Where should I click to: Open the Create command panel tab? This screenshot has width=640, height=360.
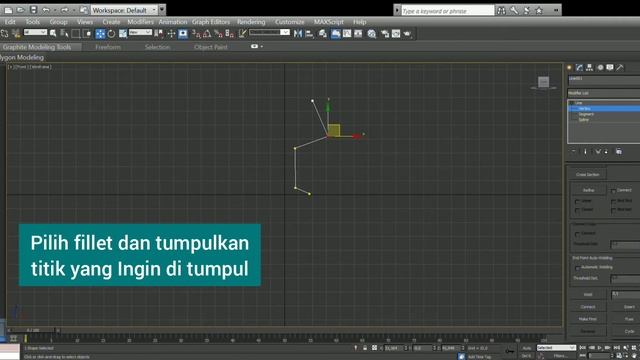tap(569, 68)
